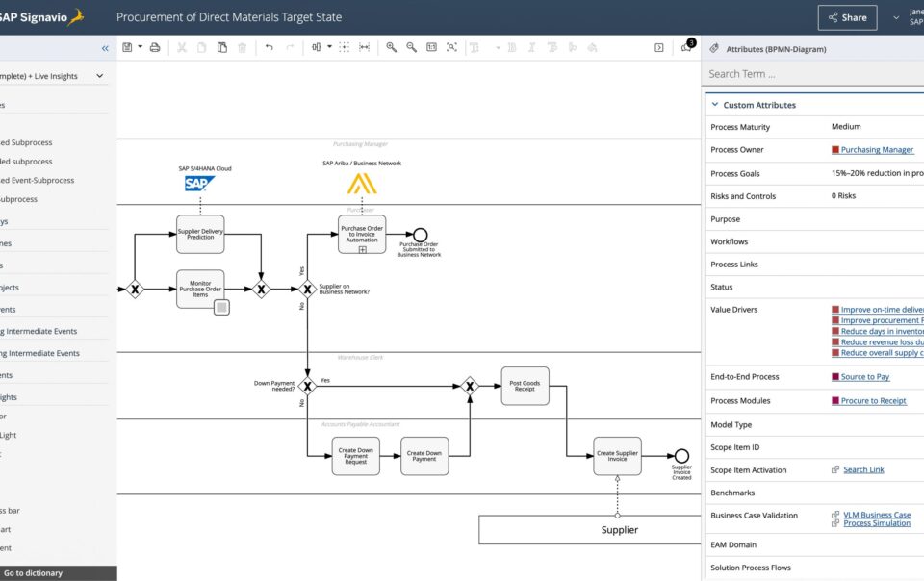
Task: Click the Benchmarks attribute row
Action: pyautogui.click(x=814, y=493)
